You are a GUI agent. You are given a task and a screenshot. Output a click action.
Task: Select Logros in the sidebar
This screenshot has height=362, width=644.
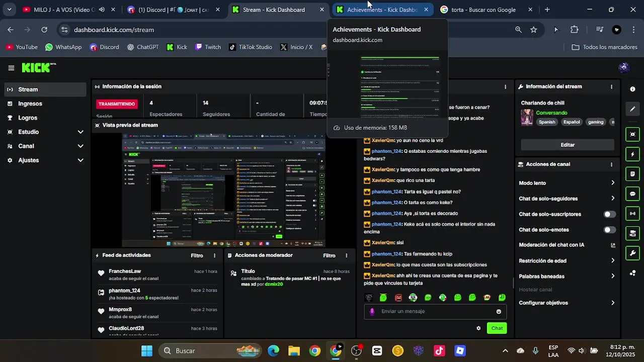pyautogui.click(x=44, y=118)
